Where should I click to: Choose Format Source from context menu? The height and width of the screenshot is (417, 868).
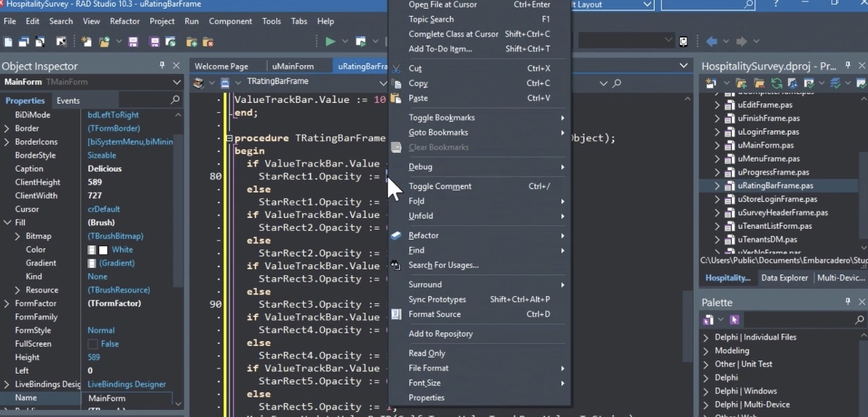pyautogui.click(x=434, y=314)
